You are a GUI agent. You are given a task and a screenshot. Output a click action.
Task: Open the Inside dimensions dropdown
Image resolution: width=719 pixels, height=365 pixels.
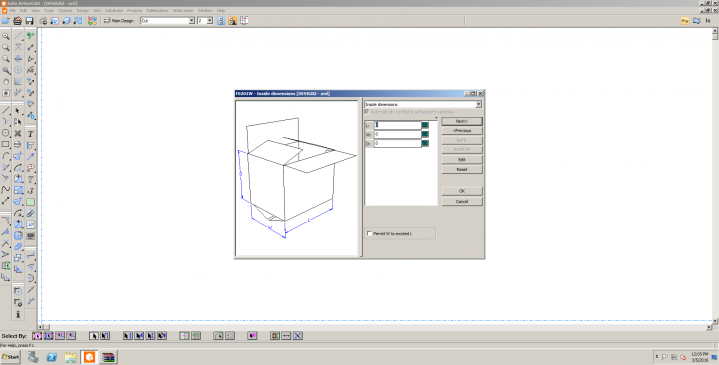coord(423,105)
